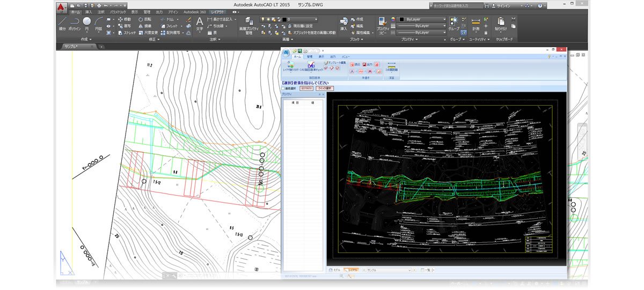Toggle the layer lightbulb on/off icon

(x=263, y=19)
